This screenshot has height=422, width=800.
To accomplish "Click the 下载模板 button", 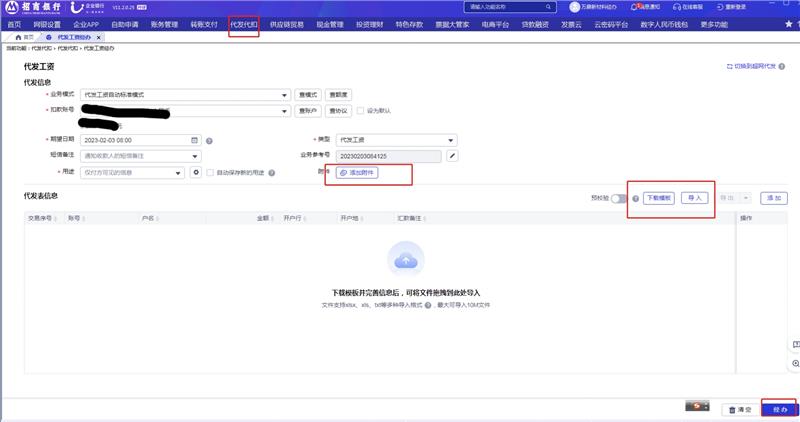I will (x=659, y=198).
